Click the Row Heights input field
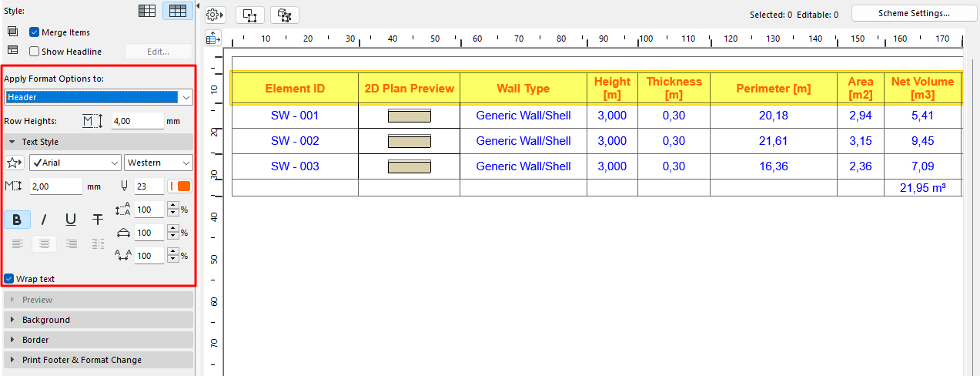The height and width of the screenshot is (376, 980). [x=136, y=121]
